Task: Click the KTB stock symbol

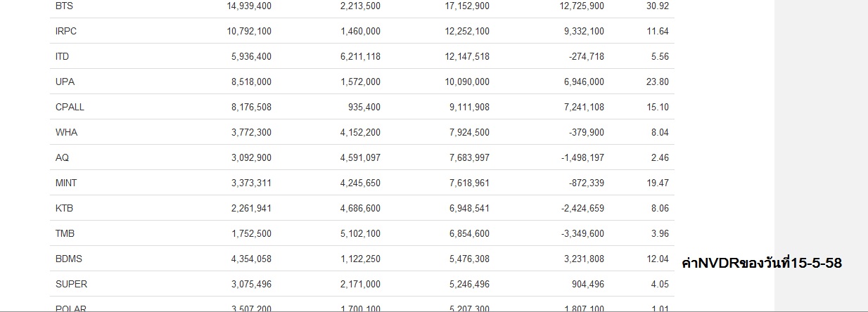Action: coord(64,208)
